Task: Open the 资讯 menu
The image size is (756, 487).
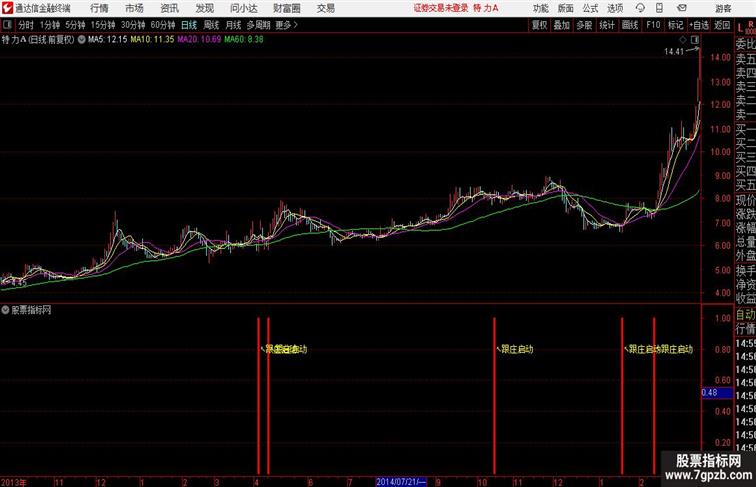Action: [x=169, y=8]
